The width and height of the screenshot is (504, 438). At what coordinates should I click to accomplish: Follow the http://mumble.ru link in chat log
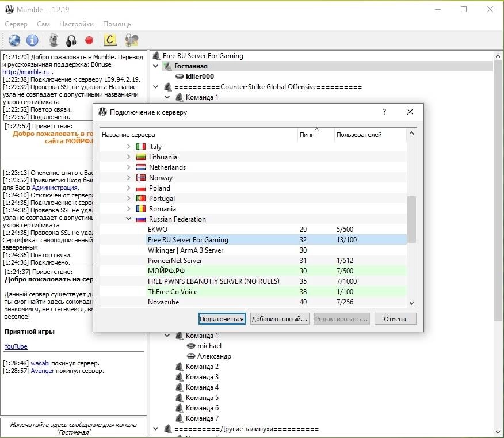click(x=26, y=72)
